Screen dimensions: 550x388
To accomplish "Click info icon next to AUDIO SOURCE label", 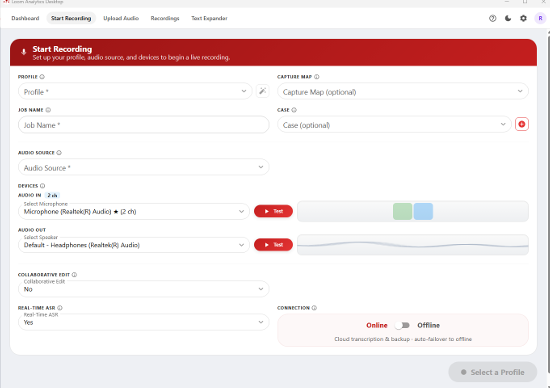I will 59,153.
